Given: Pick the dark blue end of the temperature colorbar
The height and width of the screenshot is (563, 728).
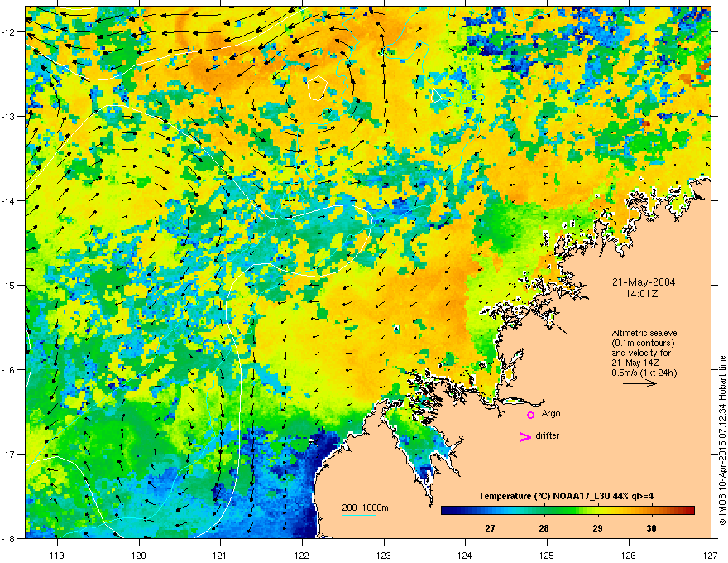Looking at the screenshot, I should [x=447, y=511].
